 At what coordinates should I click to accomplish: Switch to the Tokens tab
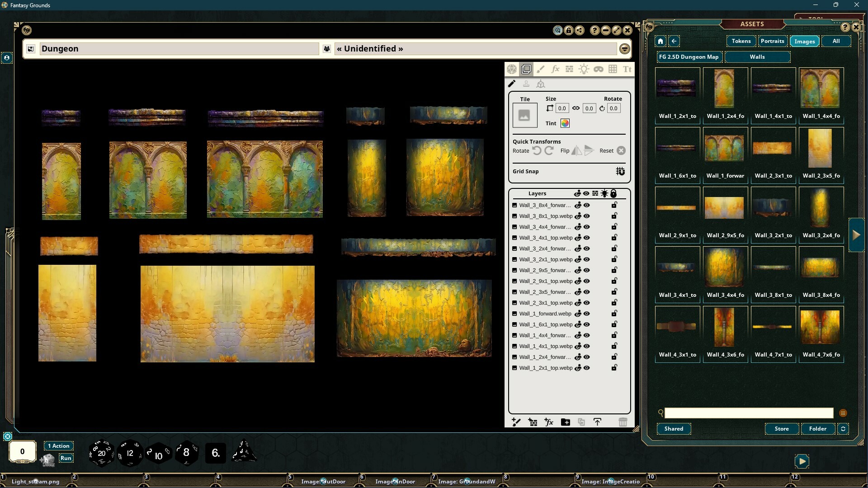(741, 41)
